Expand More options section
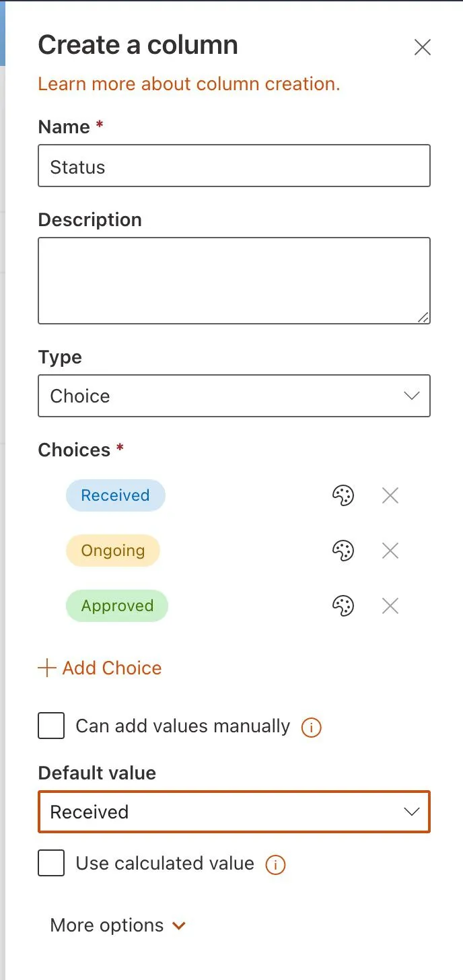 tap(118, 925)
